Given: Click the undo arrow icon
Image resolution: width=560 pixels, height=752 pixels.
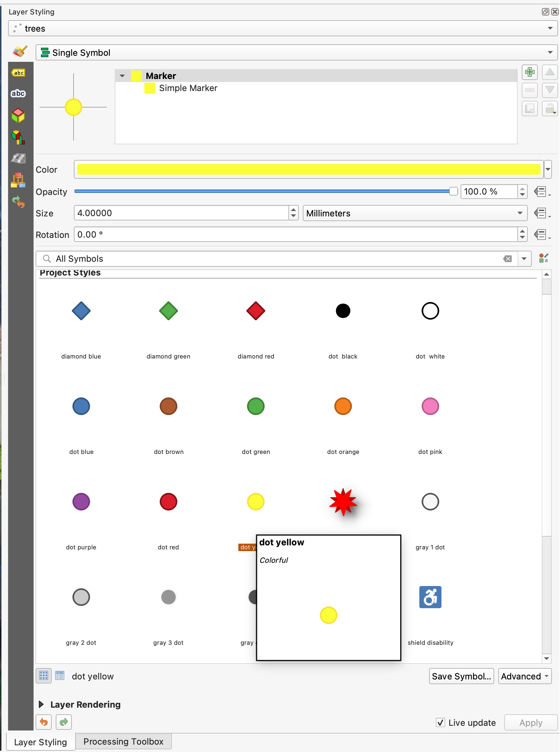Looking at the screenshot, I should coord(44,722).
